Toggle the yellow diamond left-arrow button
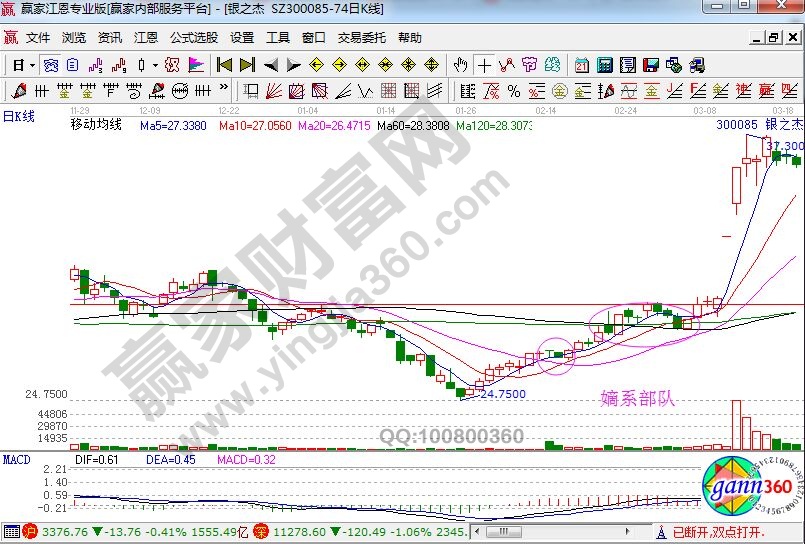The height and width of the screenshot is (544, 805). 317,65
